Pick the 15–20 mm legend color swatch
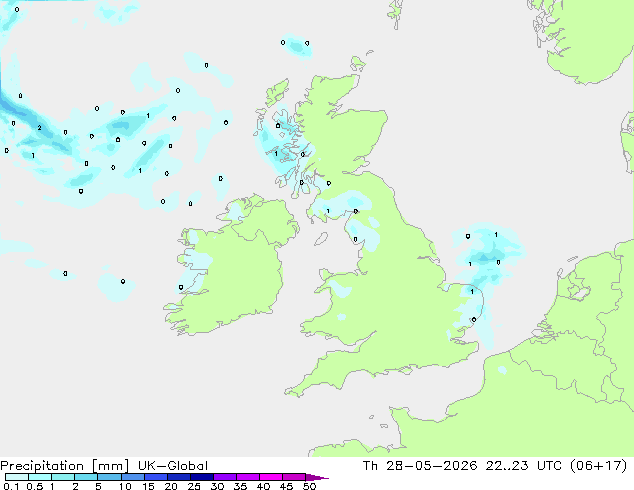The image size is (634, 490). [x=155, y=477]
